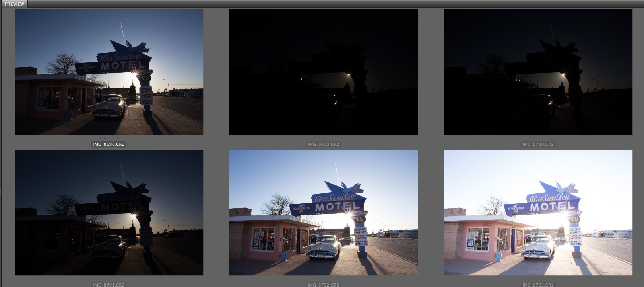The width and height of the screenshot is (644, 287).
Task: Click the IMG_8699.CR2 filename label
Action: 324,144
